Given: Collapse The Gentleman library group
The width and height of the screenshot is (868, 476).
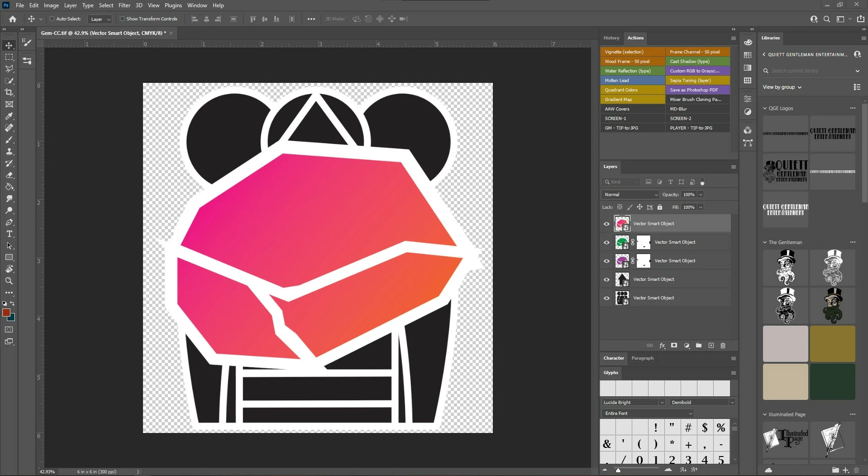Looking at the screenshot, I should [x=765, y=242].
